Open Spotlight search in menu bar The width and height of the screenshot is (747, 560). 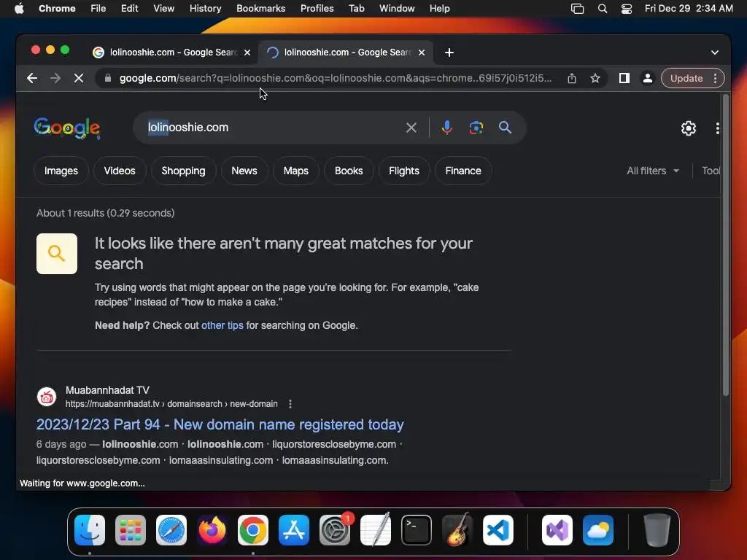(602, 9)
